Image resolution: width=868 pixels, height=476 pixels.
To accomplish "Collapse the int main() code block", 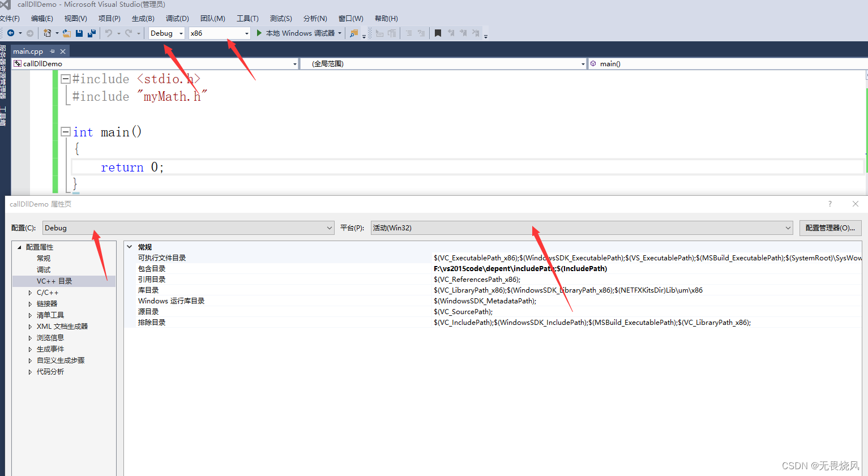I will click(66, 132).
